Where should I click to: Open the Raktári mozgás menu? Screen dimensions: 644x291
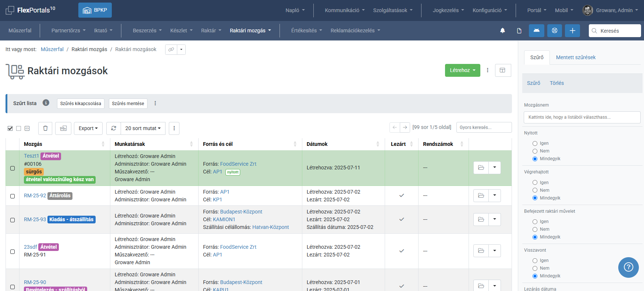(250, 30)
